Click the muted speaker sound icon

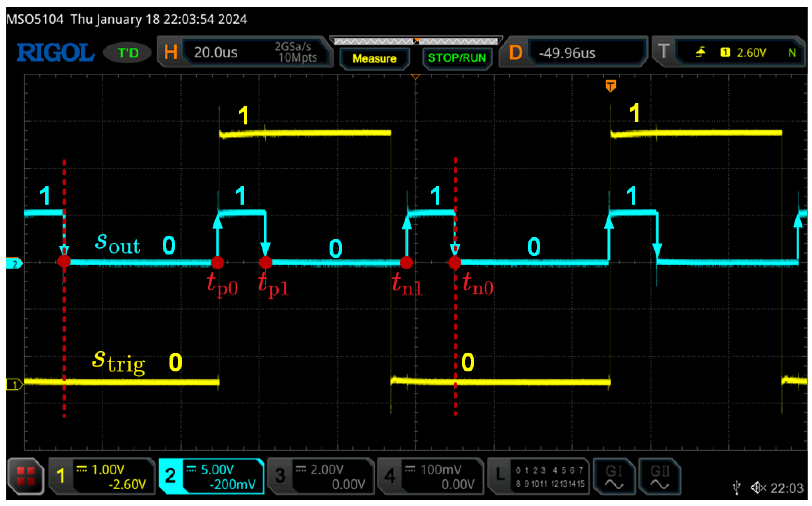click(758, 488)
